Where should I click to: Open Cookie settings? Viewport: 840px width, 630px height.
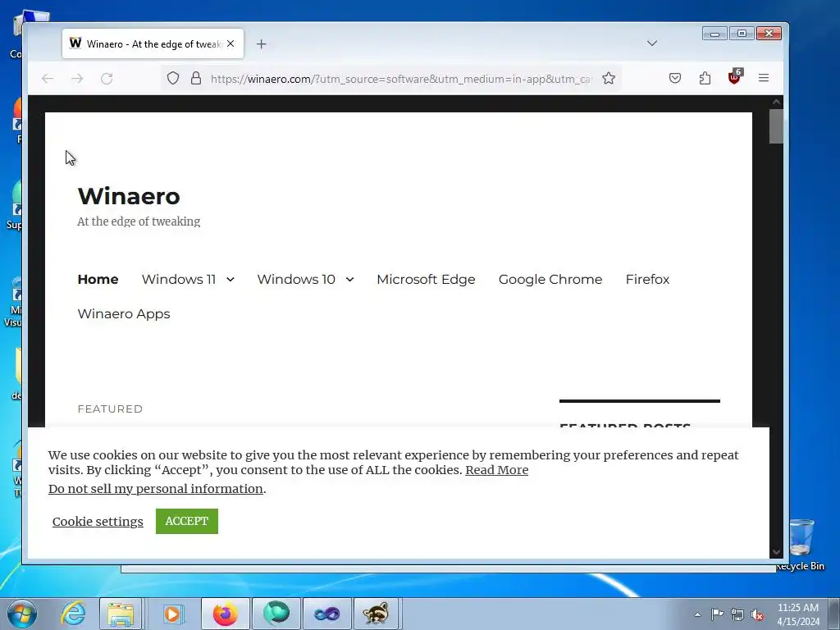pyautogui.click(x=98, y=521)
